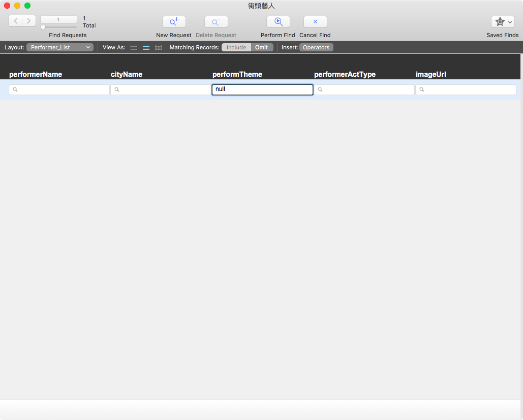Focus the cityName search field
Image resolution: width=523 pixels, height=420 pixels.
pyautogui.click(x=161, y=89)
